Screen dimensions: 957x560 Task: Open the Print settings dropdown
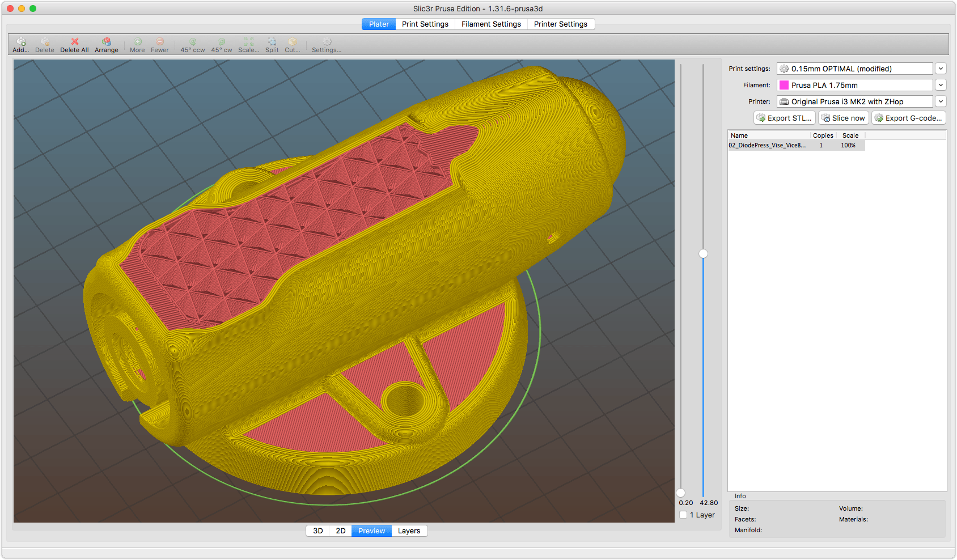pos(941,68)
